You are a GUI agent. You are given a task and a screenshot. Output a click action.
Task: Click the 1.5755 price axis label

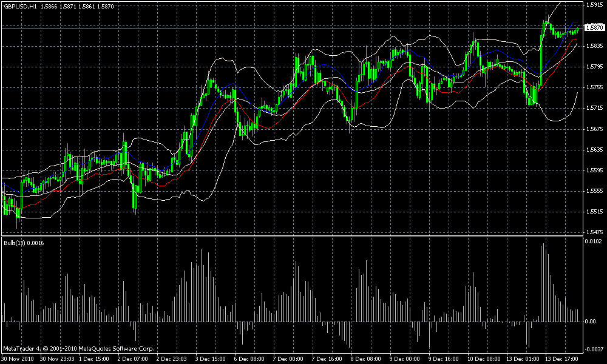click(x=595, y=87)
